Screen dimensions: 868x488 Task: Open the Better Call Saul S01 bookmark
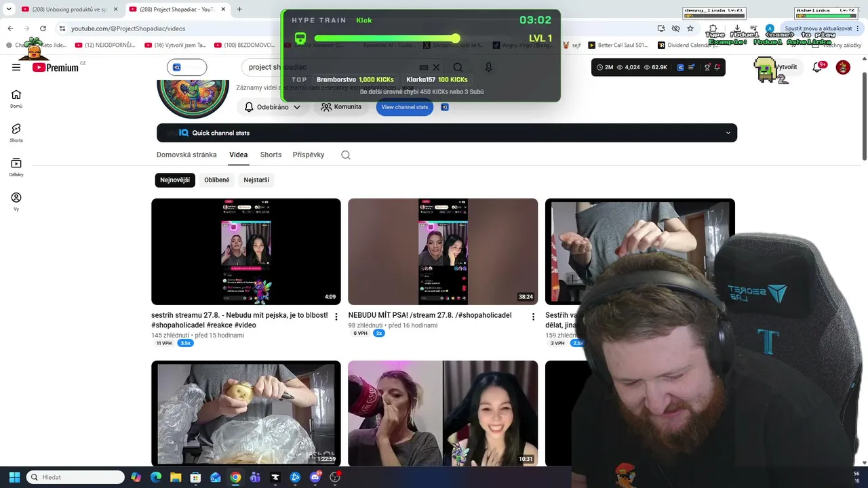618,45
